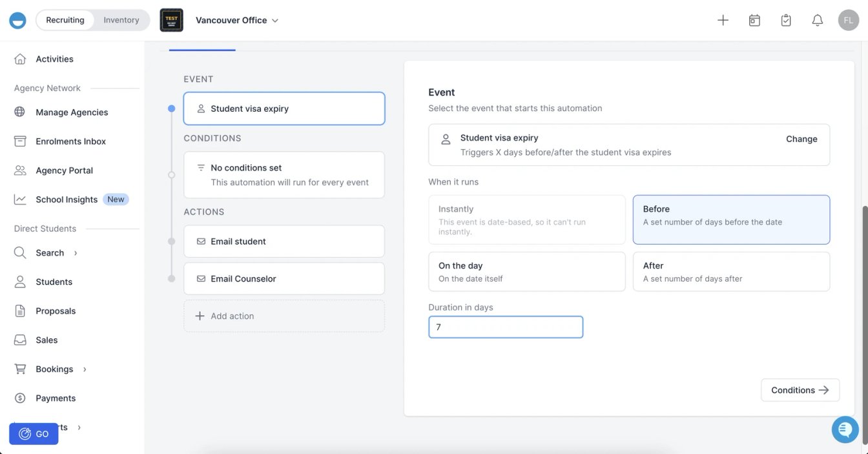The image size is (868, 454).
Task: Open School Insights in the sidebar
Action: pos(67,199)
